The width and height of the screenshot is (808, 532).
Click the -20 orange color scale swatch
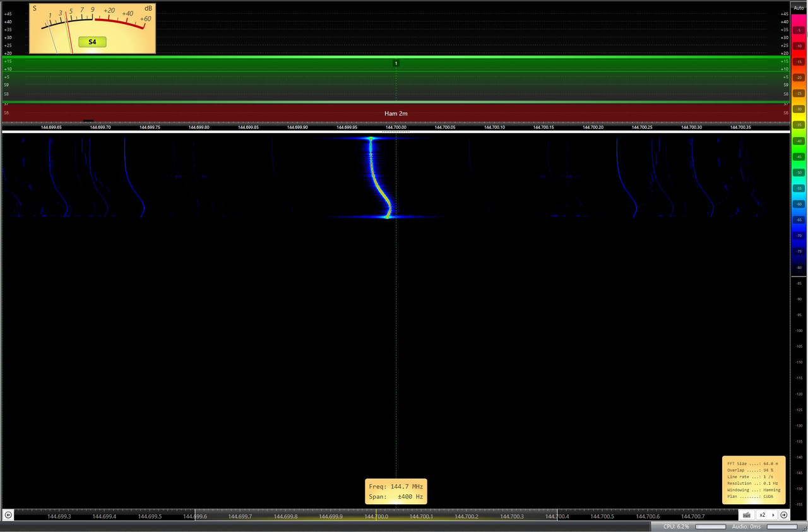[x=799, y=78]
